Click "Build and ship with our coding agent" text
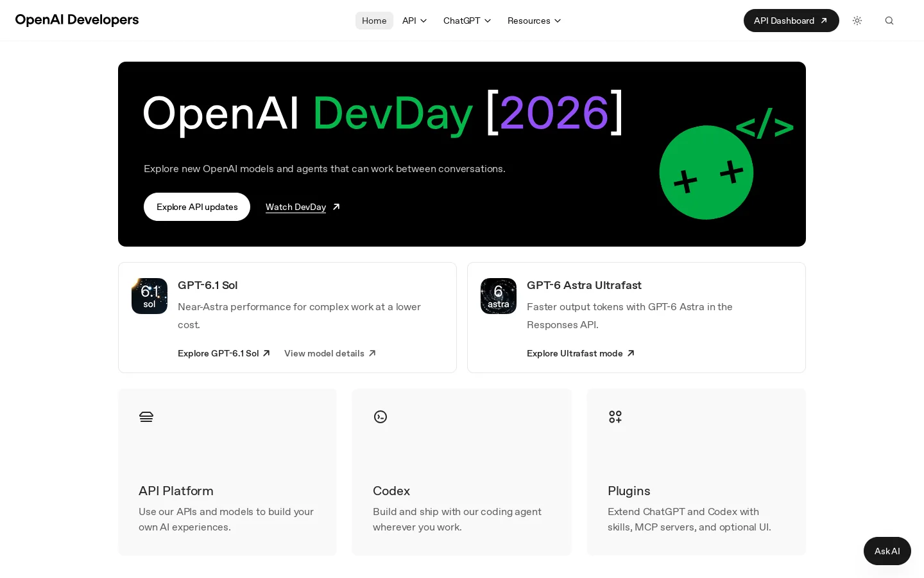Image resolution: width=924 pixels, height=578 pixels. (457, 512)
